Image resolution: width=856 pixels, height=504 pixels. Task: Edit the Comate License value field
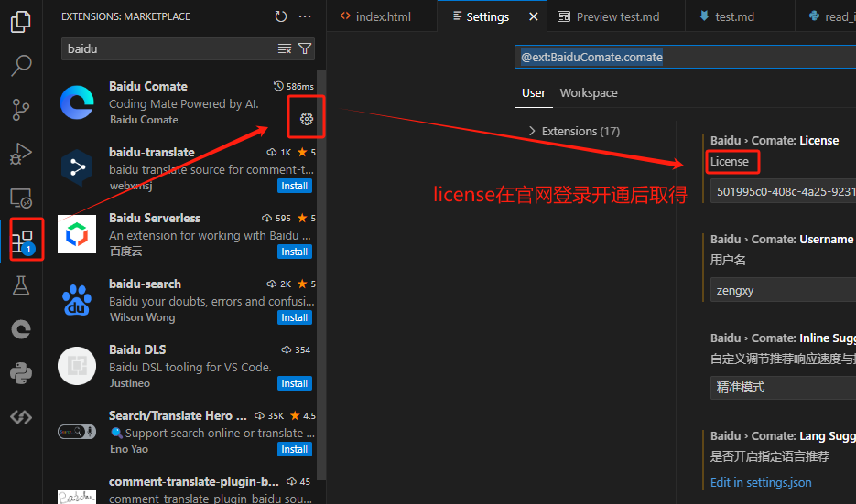click(x=783, y=192)
